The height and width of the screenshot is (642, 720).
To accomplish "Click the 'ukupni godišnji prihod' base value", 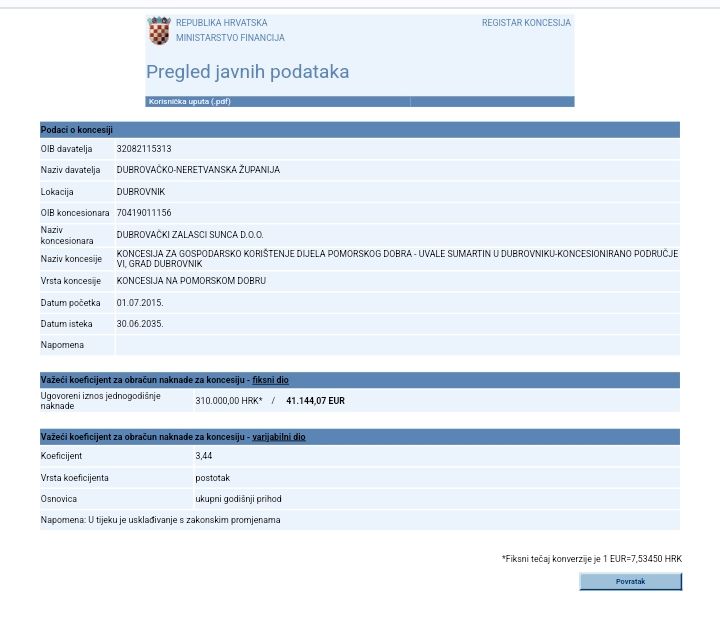I will click(x=240, y=498).
